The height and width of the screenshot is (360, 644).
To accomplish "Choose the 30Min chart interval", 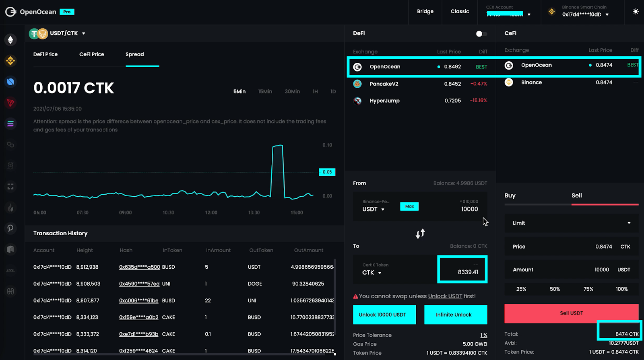I will tap(292, 92).
